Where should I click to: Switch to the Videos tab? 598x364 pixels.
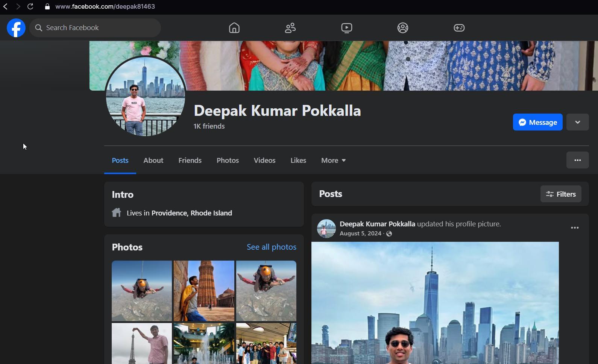(x=264, y=161)
